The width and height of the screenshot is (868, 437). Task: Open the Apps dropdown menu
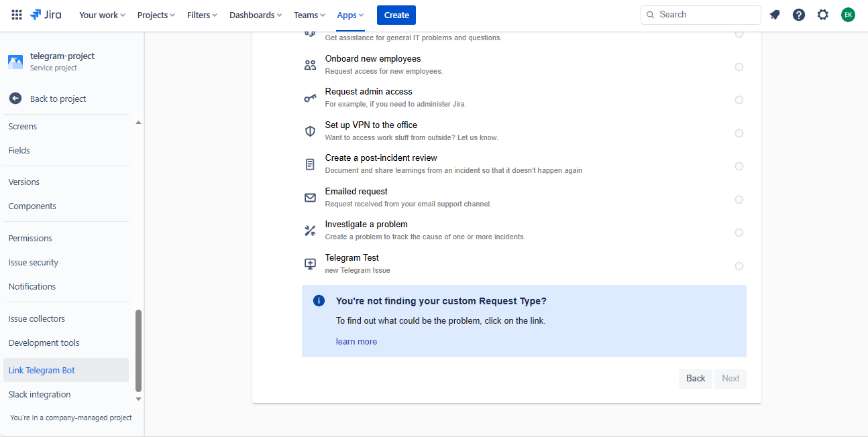coord(350,15)
